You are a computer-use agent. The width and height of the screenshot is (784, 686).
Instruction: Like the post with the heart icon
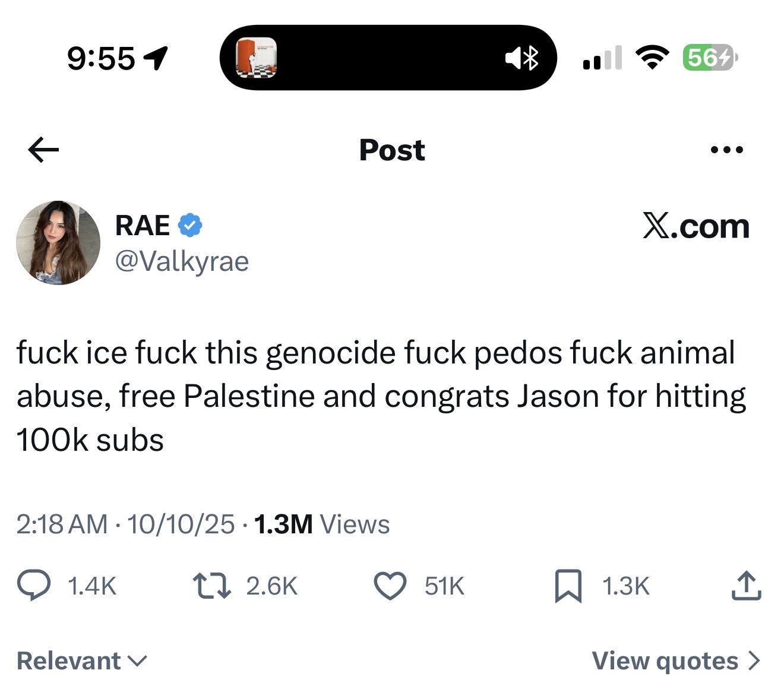390,586
